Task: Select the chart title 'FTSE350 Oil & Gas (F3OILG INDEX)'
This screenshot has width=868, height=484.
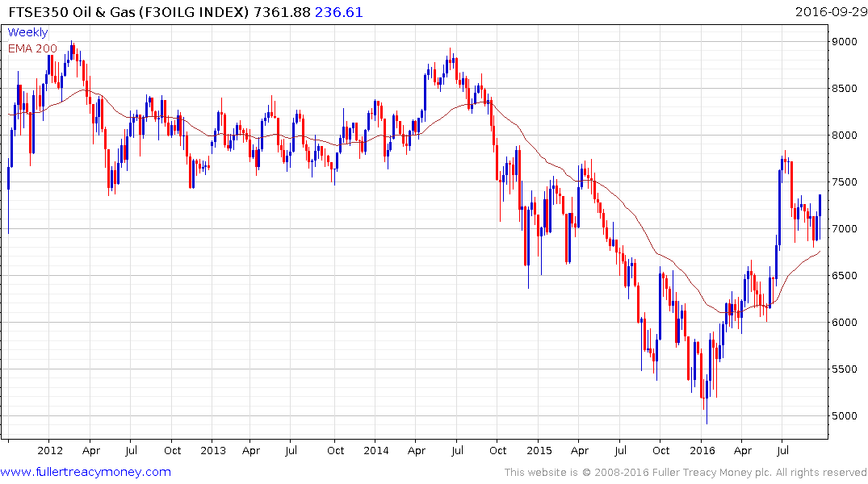Action: 128,11
